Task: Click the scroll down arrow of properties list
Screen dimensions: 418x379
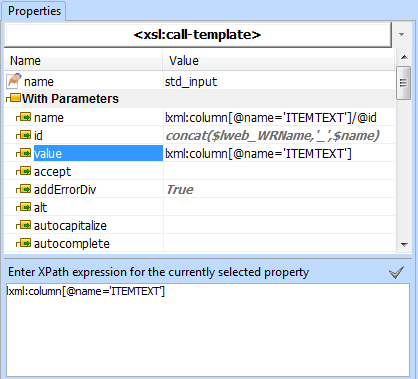Action: (x=404, y=245)
